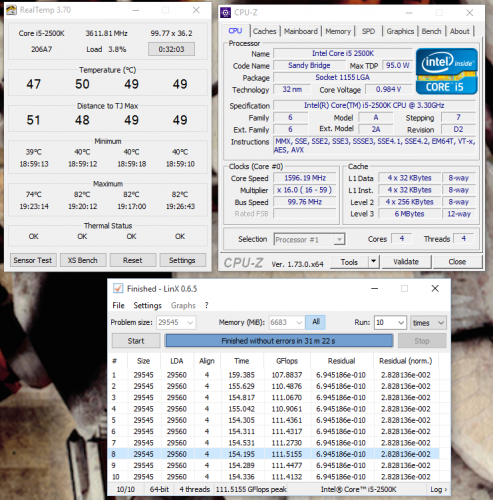Click the CPU-Z title bar app icon
The width and height of the screenshot is (493, 500).
coord(226,13)
